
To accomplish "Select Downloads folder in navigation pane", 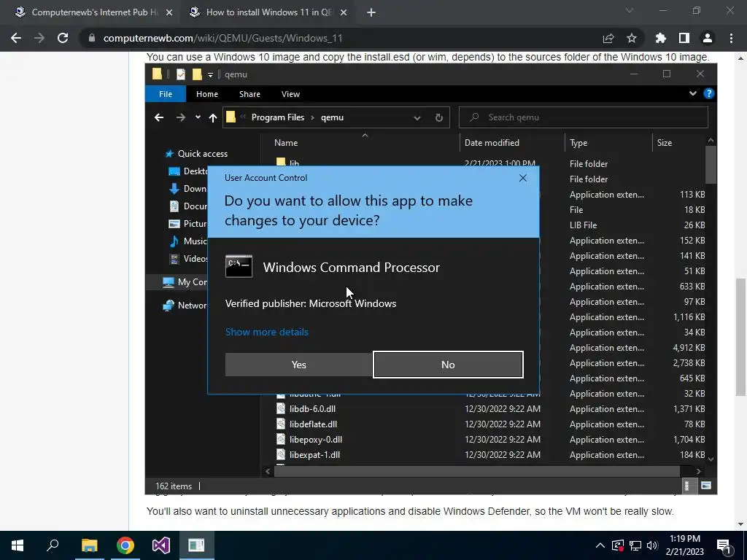I will pyautogui.click(x=189, y=189).
